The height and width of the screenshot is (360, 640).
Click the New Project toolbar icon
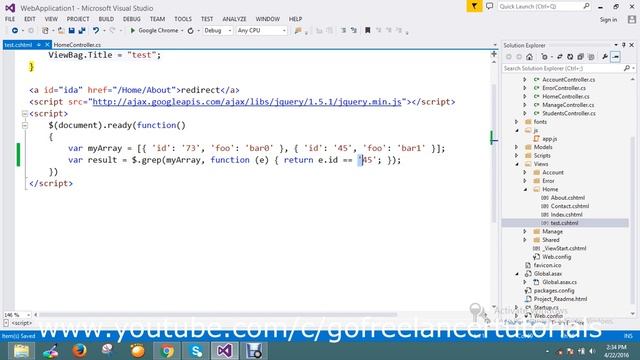45,31
